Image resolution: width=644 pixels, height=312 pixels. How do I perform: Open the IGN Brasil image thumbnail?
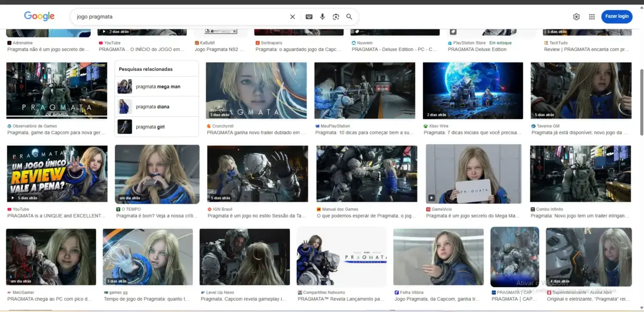point(258,174)
